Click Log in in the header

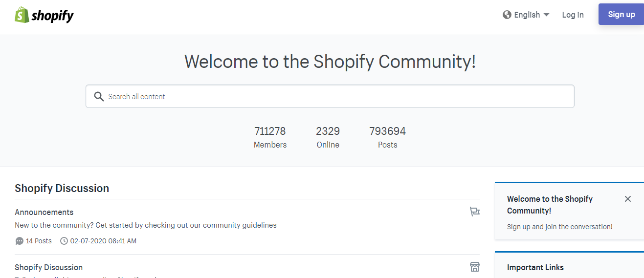[573, 15]
